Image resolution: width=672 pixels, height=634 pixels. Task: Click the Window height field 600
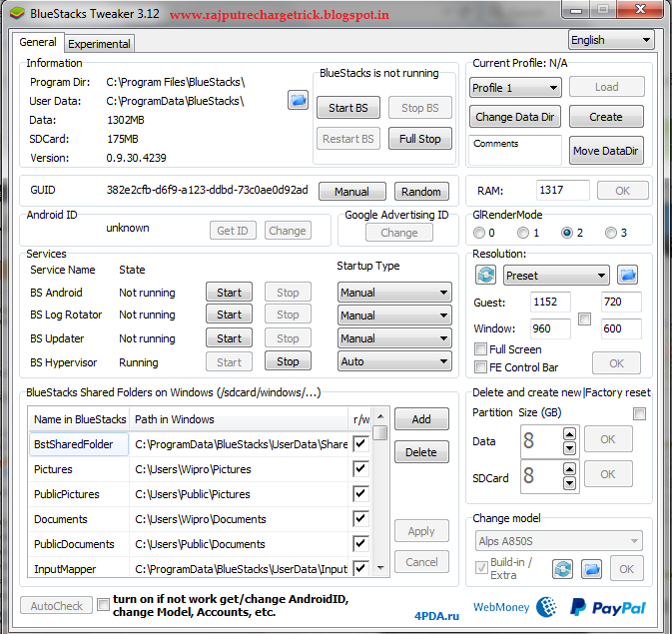click(621, 328)
